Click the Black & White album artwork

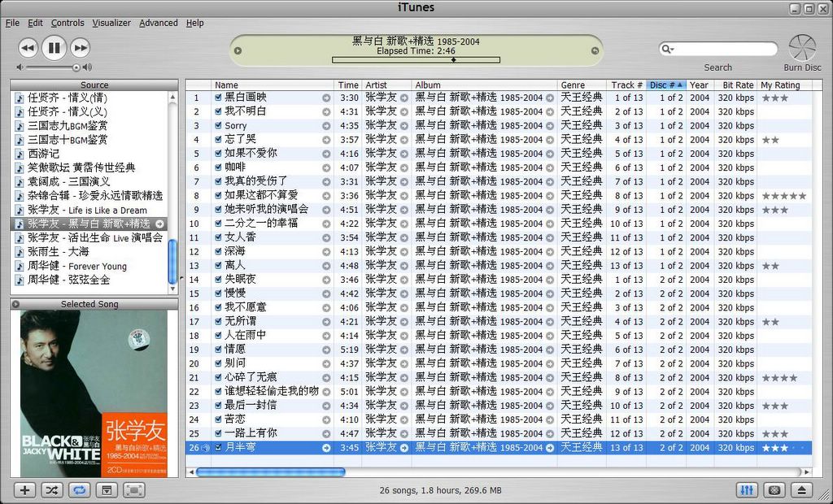pyautogui.click(x=94, y=394)
